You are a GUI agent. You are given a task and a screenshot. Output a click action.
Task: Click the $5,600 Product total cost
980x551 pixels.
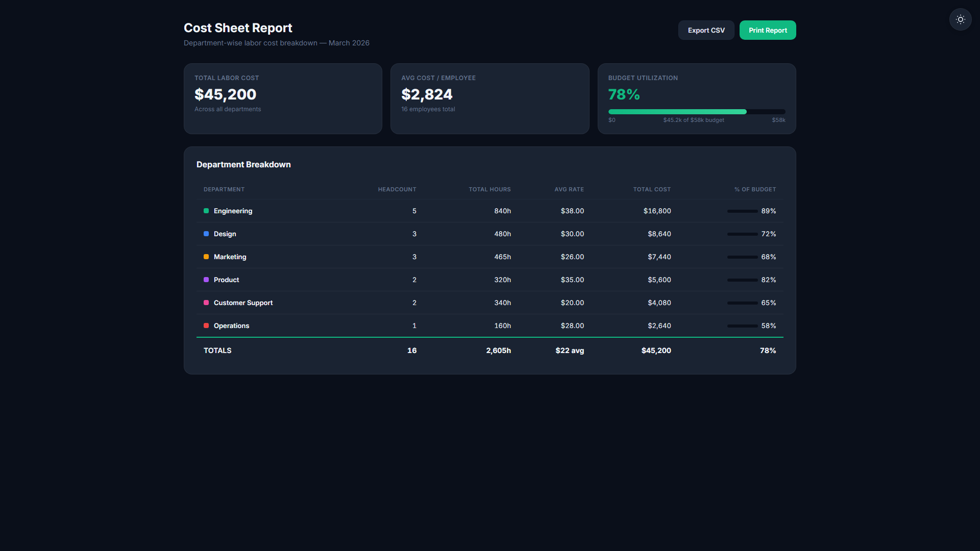[659, 280]
